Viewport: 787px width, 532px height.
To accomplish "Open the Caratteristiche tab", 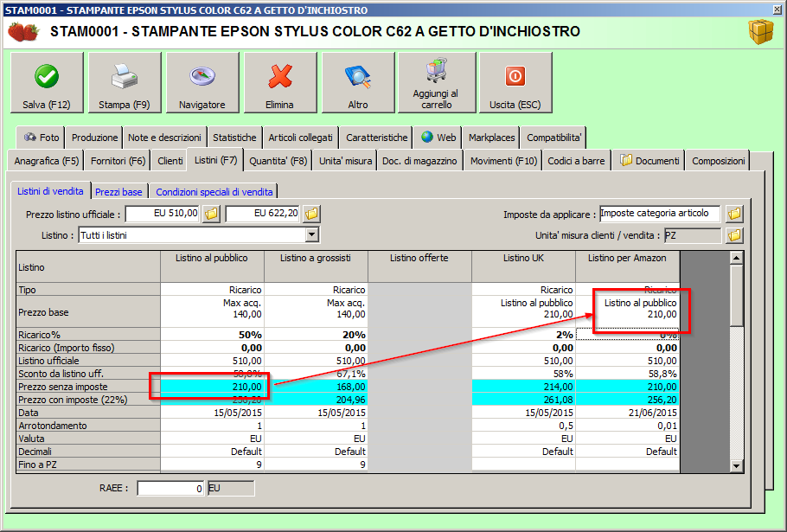I will point(376,138).
